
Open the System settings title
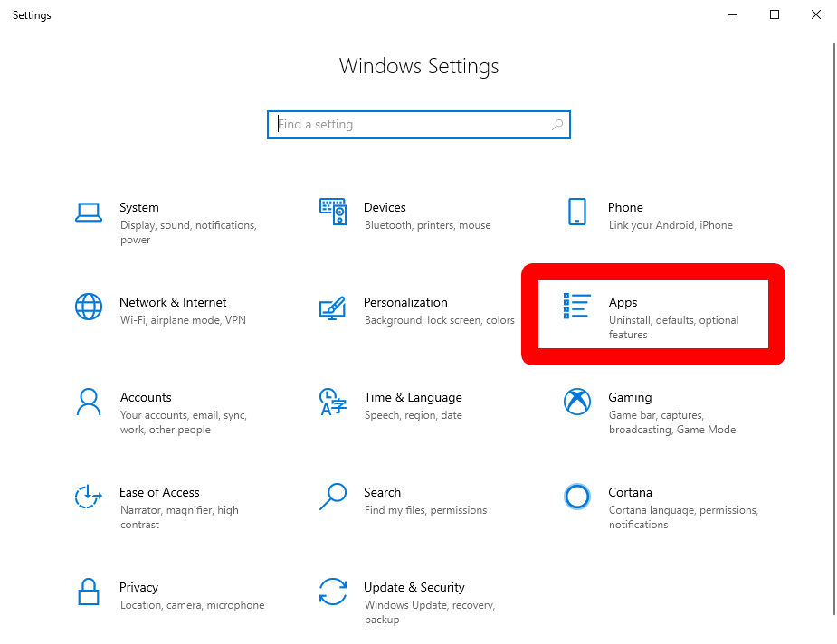[139, 207]
